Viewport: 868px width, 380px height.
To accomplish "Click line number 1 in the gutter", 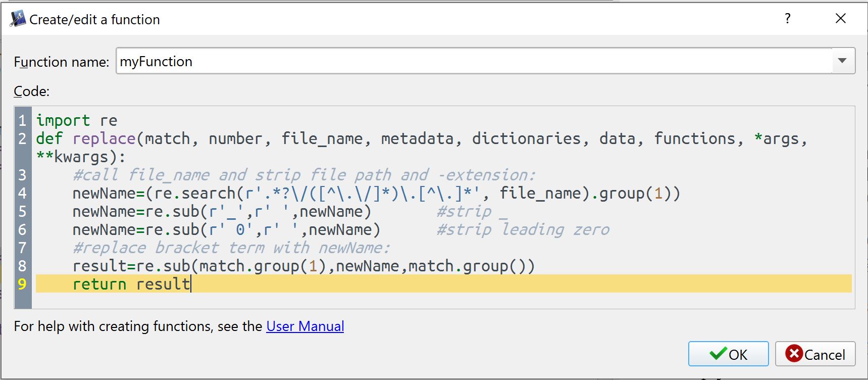I will 22,121.
